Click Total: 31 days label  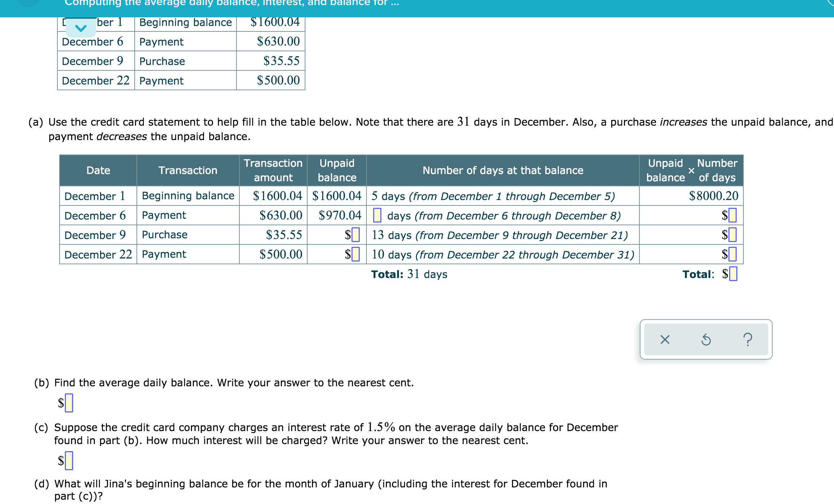pos(409,274)
